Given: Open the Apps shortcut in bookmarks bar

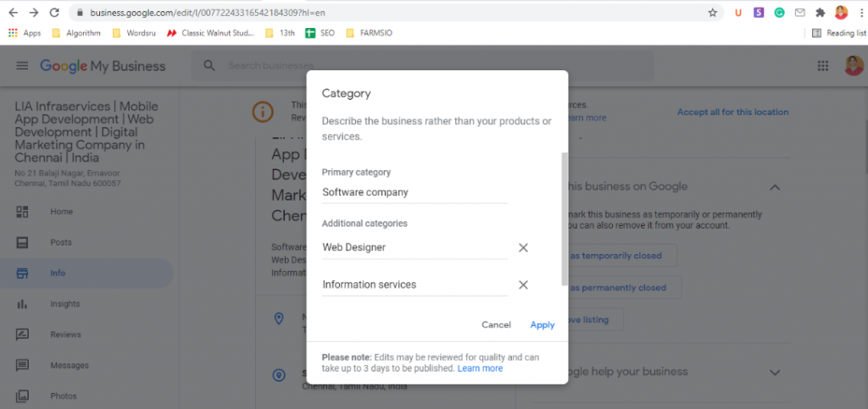Looking at the screenshot, I should 25,33.
